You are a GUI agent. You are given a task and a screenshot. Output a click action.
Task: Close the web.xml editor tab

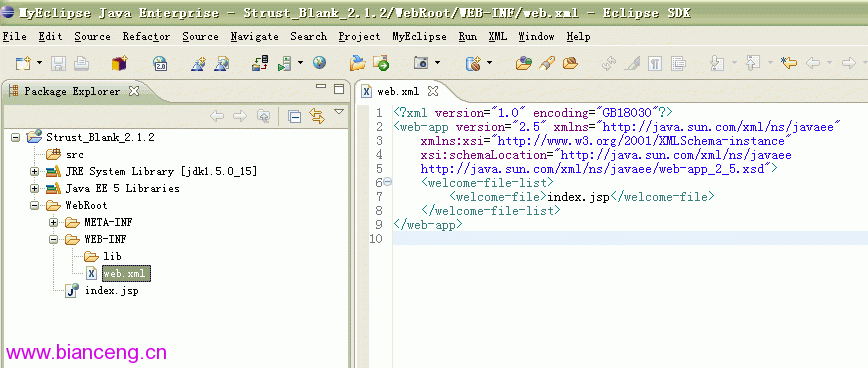point(433,91)
